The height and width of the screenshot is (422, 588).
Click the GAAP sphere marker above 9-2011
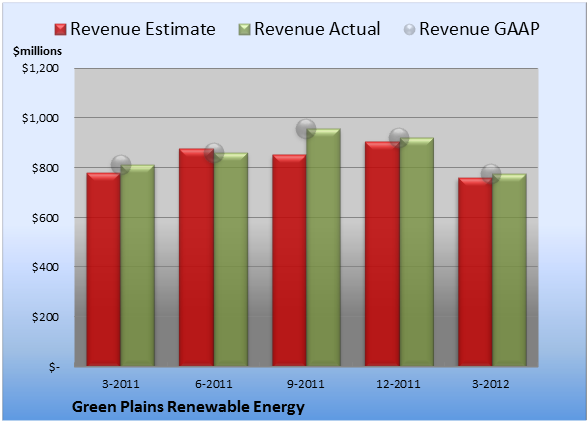point(306,129)
